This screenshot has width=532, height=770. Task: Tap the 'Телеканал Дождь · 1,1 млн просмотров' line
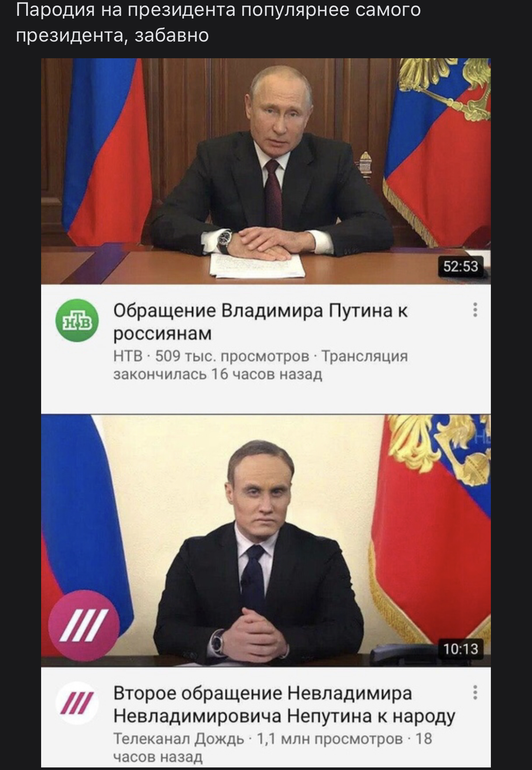pos(258,739)
